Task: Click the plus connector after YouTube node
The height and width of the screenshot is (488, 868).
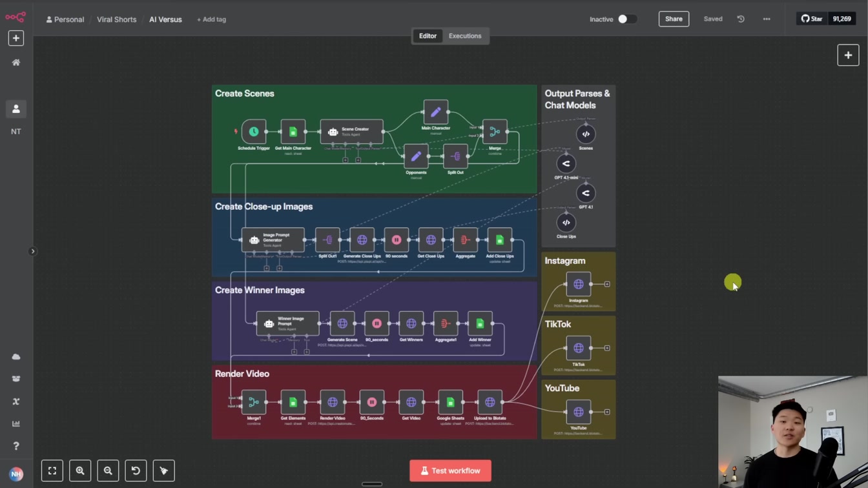Action: click(x=607, y=412)
